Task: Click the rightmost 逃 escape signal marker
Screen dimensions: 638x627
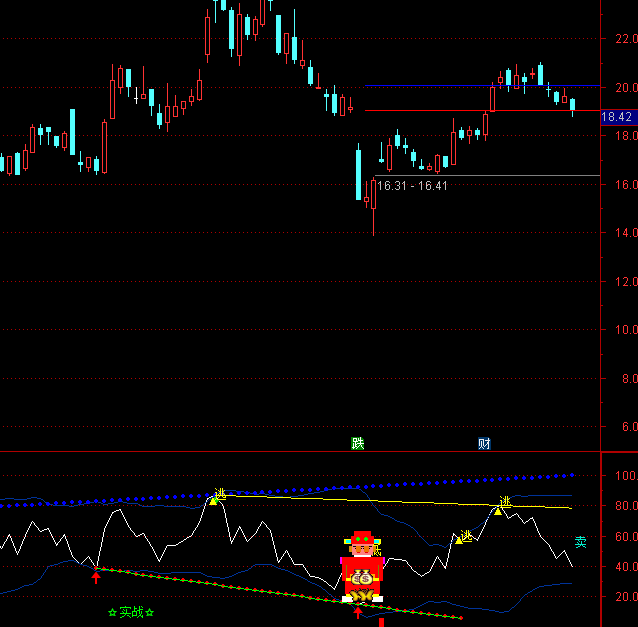Action: point(500,507)
